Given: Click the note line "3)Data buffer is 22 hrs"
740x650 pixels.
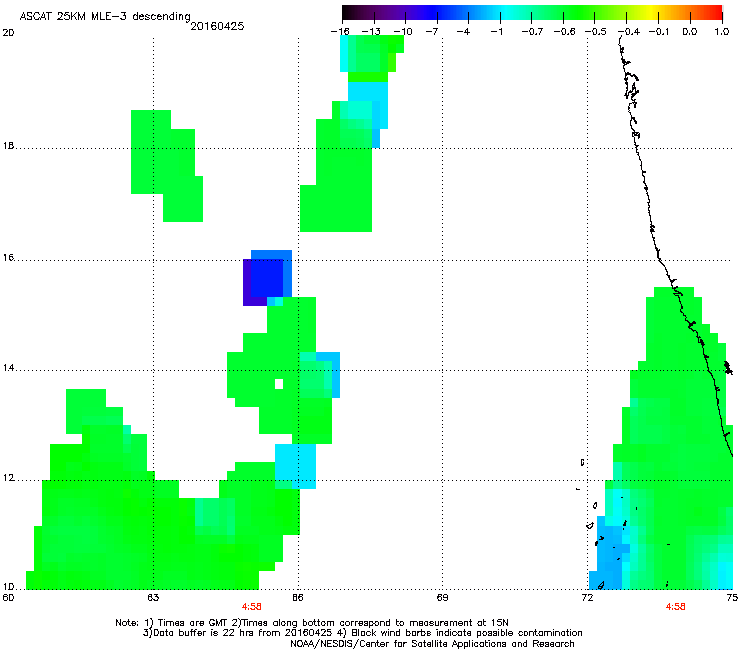Looking at the screenshot, I should pos(362,633).
